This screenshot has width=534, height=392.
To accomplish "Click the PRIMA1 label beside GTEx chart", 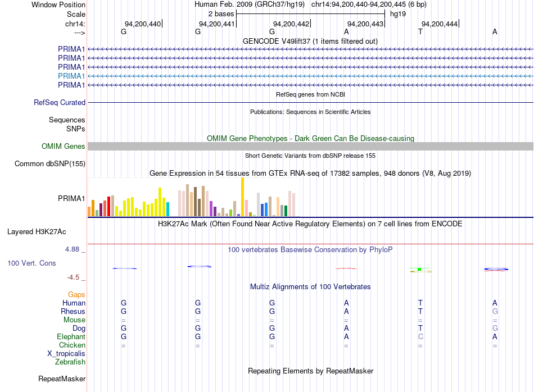I will pos(71,198).
